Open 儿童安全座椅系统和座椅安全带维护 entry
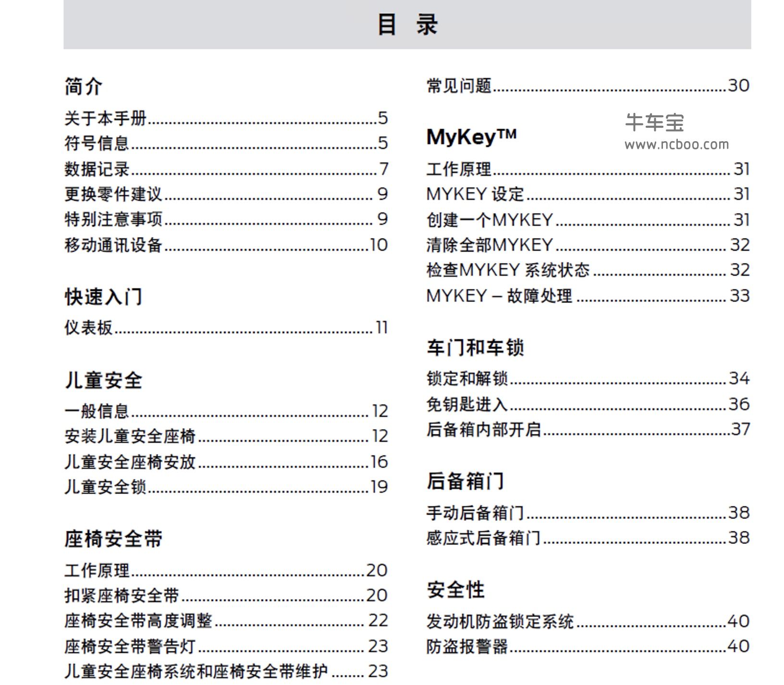This screenshot has height=685, width=784. click(x=226, y=671)
